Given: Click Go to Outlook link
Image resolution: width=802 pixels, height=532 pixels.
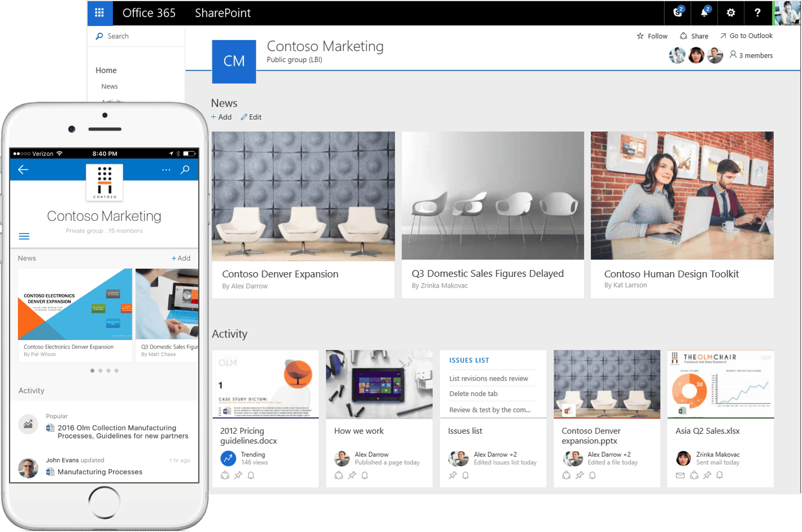Looking at the screenshot, I should coord(746,36).
